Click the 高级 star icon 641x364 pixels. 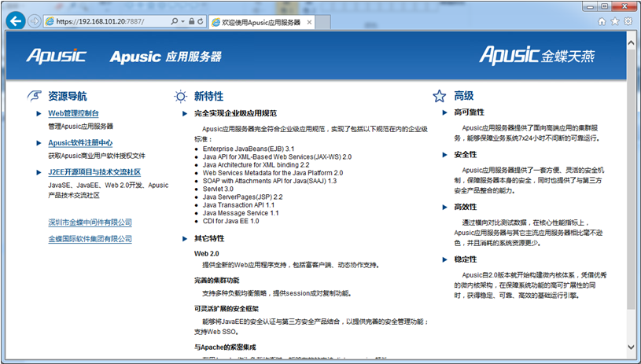[440, 96]
